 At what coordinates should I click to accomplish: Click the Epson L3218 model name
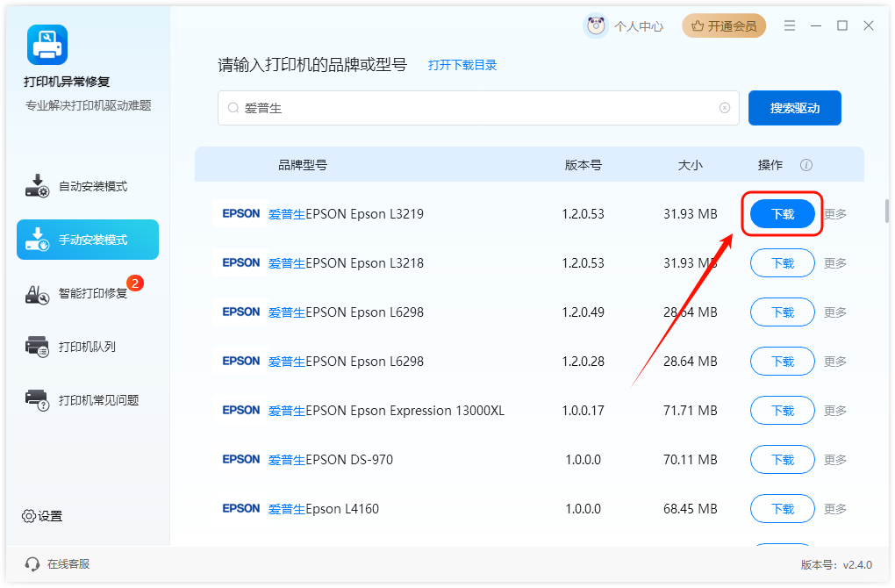(x=346, y=263)
